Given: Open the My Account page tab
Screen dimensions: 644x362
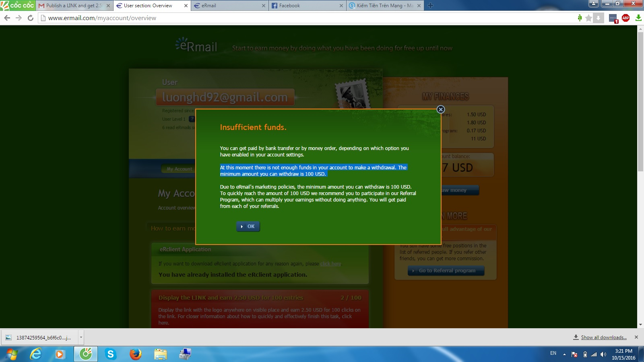Looking at the screenshot, I should (x=180, y=169).
